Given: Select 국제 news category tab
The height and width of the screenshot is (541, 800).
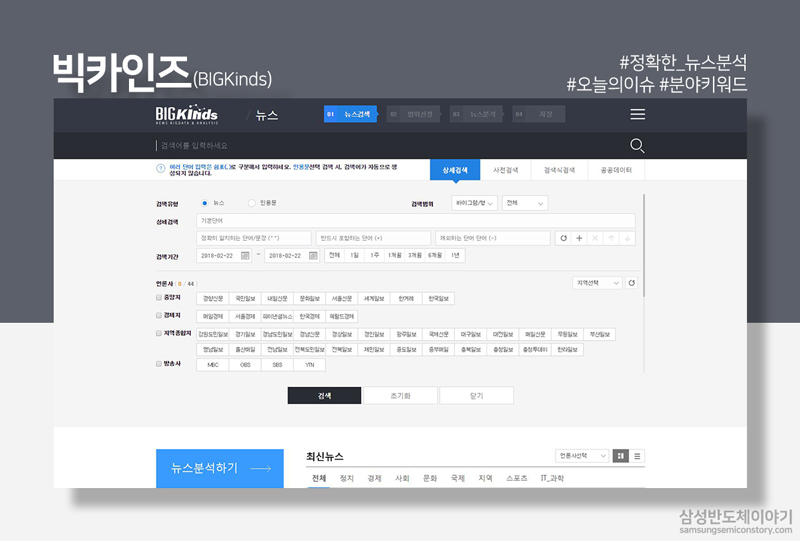Looking at the screenshot, I should click(x=458, y=478).
